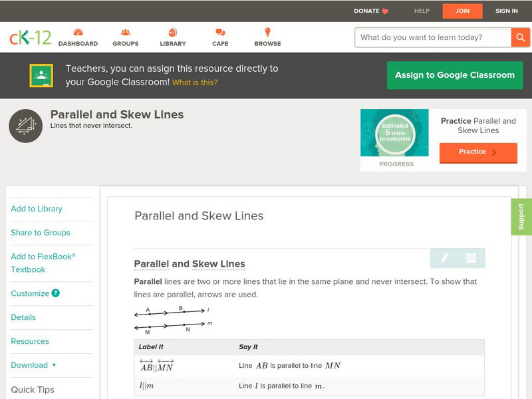Open the Groups icon
Screen dimensions: 532x399
(x=125, y=33)
